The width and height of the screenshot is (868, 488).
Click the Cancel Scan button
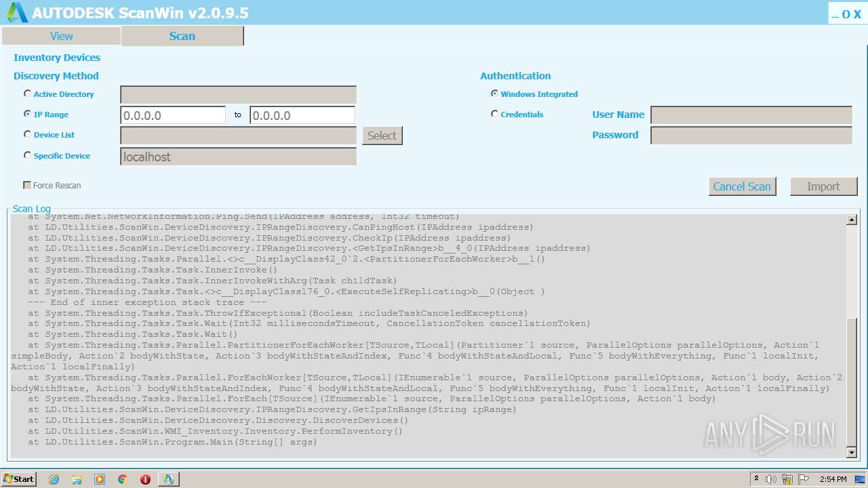click(742, 186)
